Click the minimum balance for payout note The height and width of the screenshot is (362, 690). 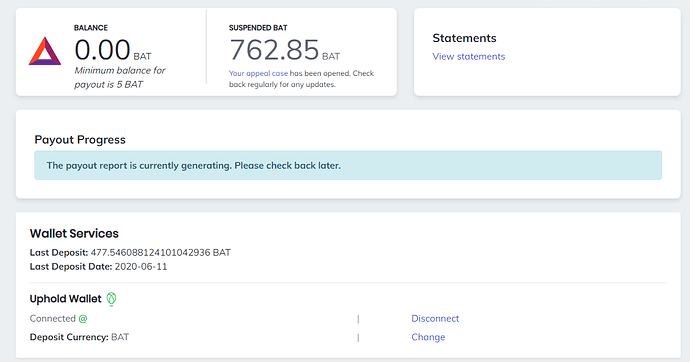[x=120, y=77]
